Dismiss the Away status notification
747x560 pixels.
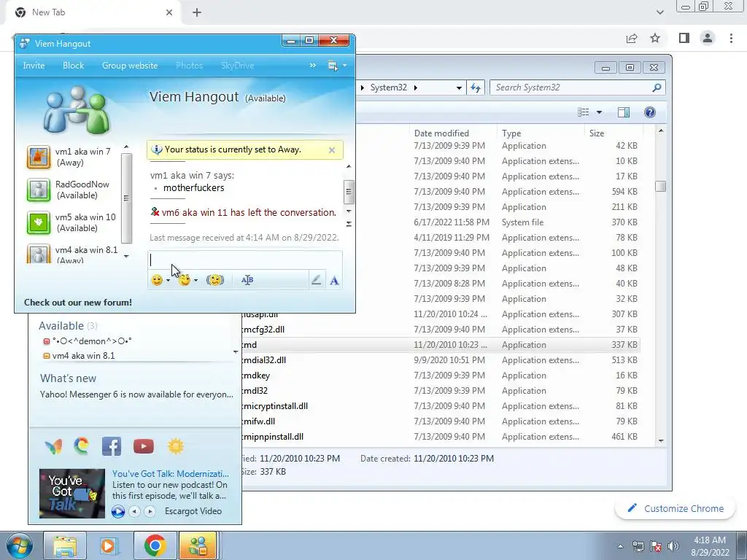332,150
